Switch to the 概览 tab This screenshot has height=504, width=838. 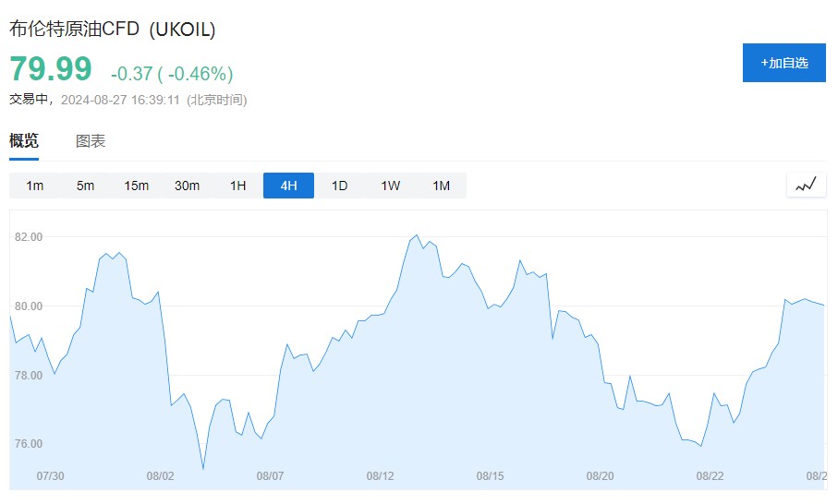(24, 141)
